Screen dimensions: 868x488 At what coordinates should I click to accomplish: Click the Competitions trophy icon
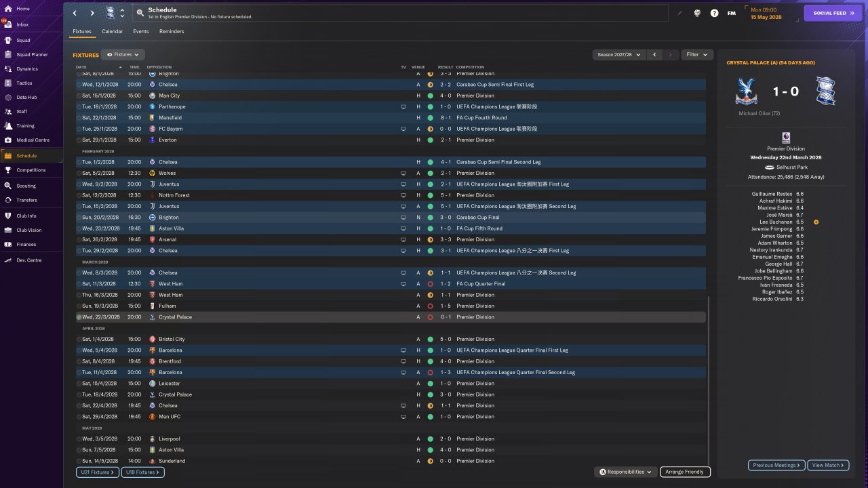pyautogui.click(x=8, y=170)
